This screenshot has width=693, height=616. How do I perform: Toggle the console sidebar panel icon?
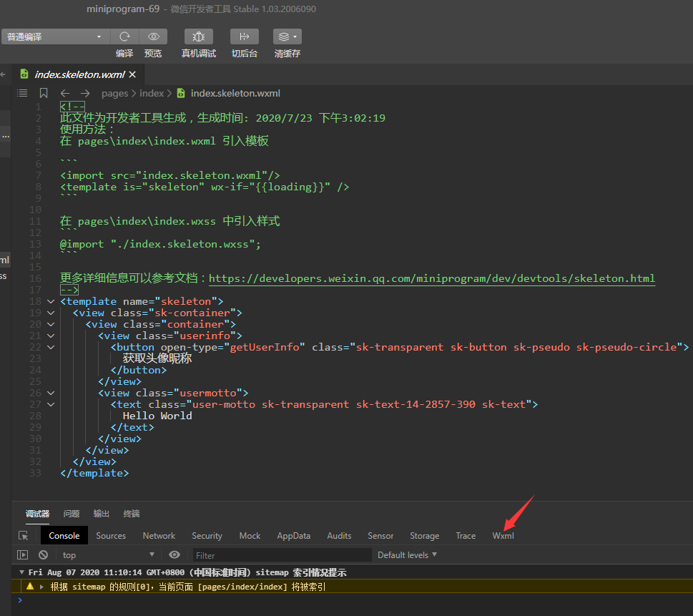(23, 555)
